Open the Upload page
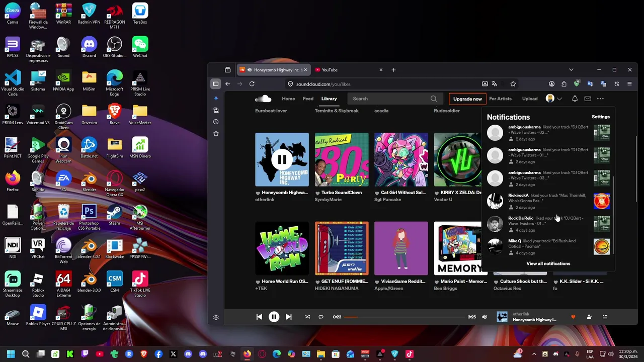Screen dimensions: 644x362 [530, 99]
